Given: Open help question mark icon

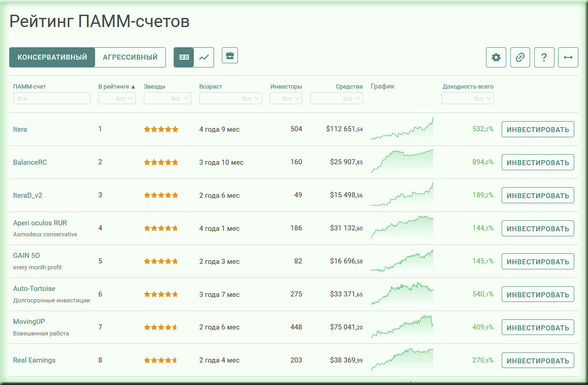Looking at the screenshot, I should (x=544, y=57).
